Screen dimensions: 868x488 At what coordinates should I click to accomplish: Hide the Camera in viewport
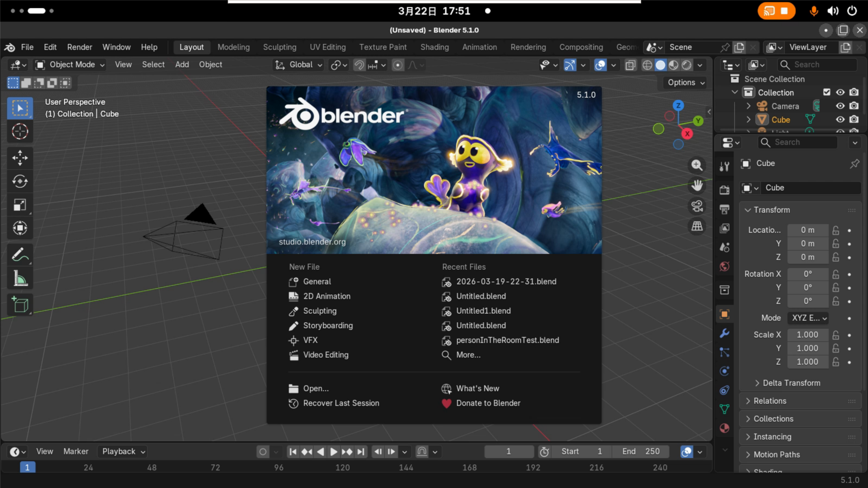coord(840,106)
